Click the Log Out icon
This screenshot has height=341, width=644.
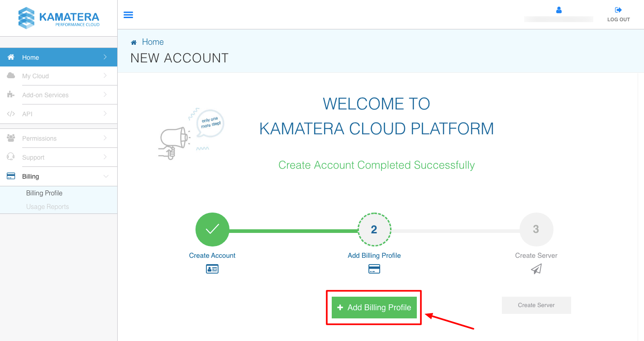619,10
